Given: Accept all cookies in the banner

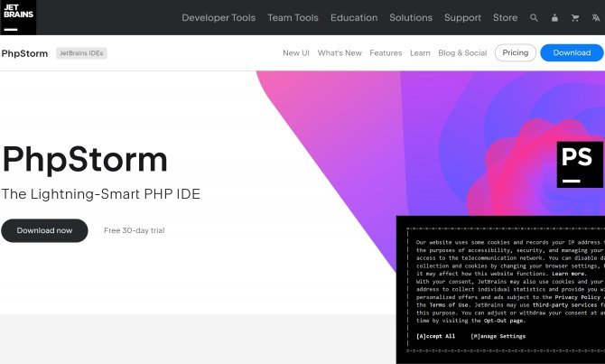Looking at the screenshot, I should click(435, 336).
